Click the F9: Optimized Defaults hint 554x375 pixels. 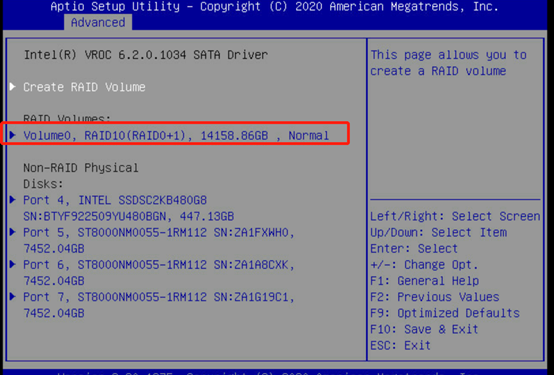(x=445, y=313)
